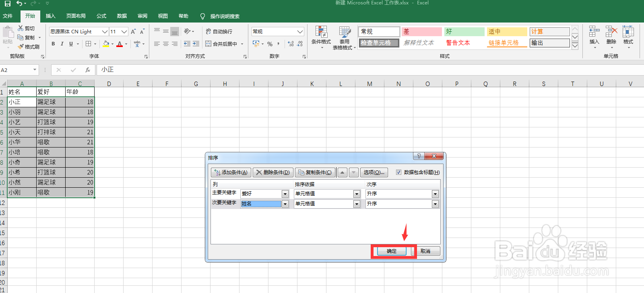Click the font color A icon
This screenshot has width=644, height=293.
pos(120,44)
